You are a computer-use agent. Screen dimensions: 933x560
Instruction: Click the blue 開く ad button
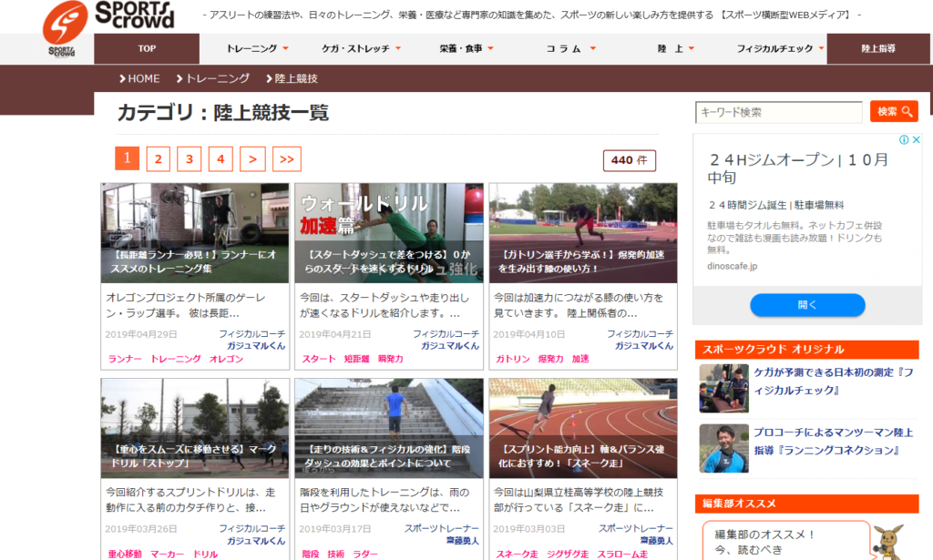pyautogui.click(x=807, y=305)
